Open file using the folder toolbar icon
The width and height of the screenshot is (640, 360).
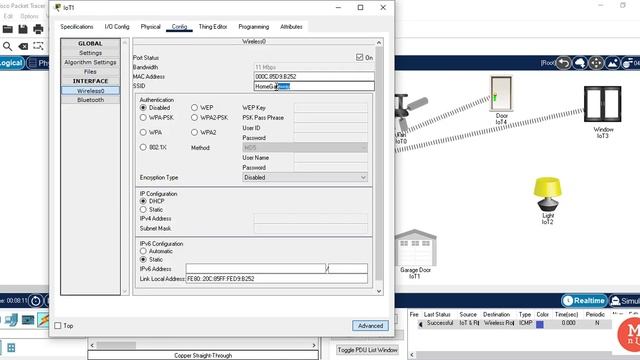8,29
